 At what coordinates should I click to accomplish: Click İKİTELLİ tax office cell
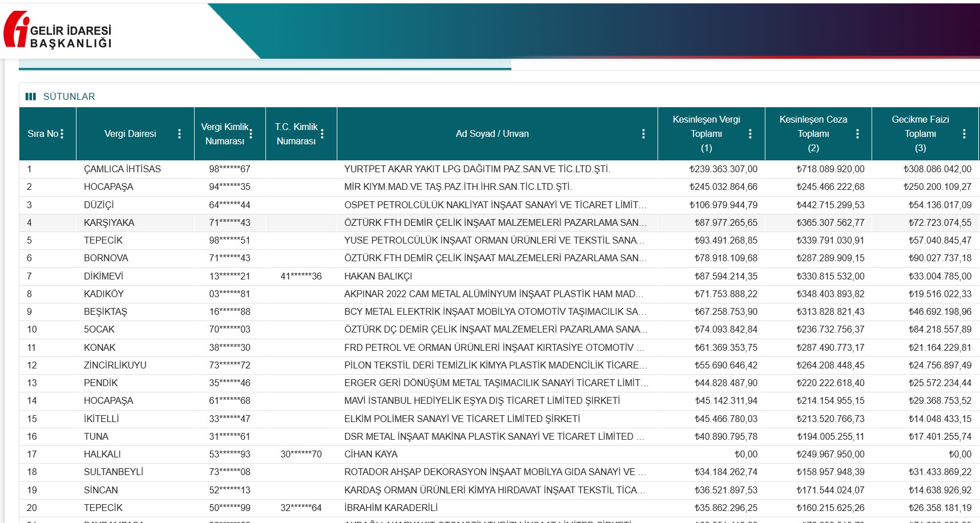pos(102,419)
